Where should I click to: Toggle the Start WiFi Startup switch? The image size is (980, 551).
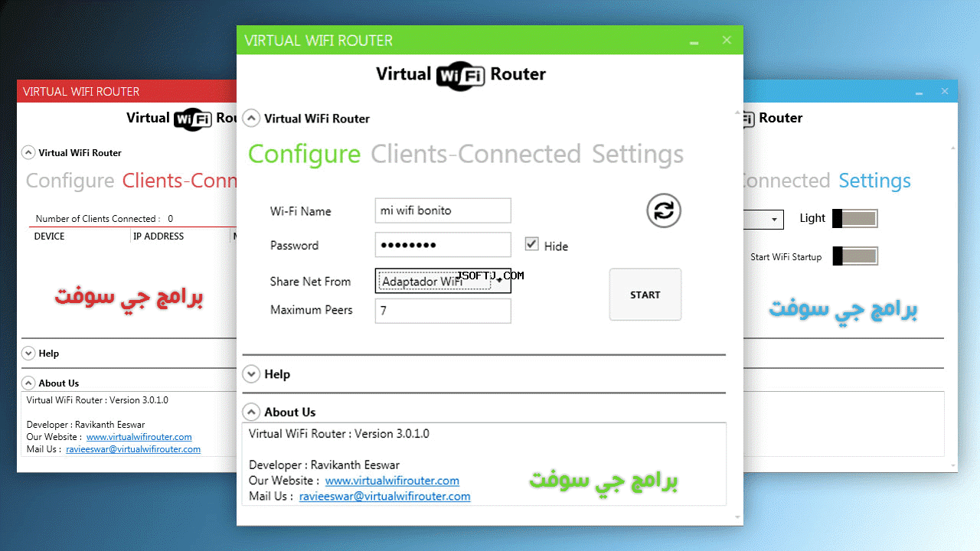855,256
